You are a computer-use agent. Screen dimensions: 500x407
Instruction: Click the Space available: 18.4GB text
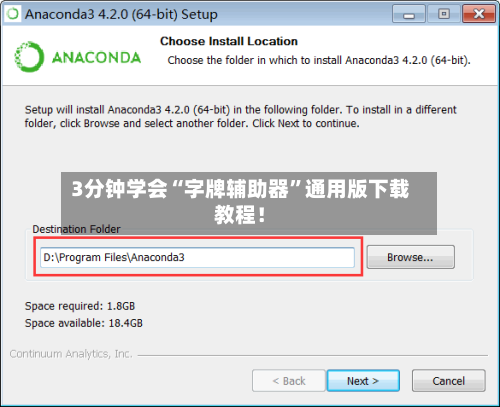84,323
